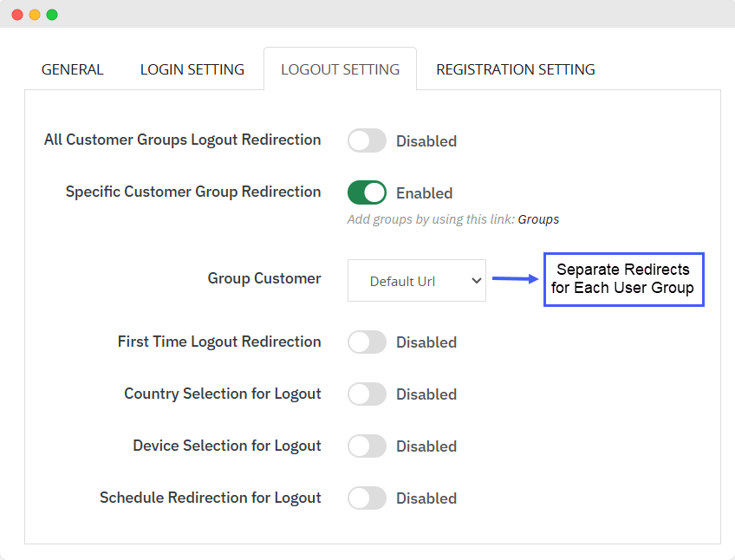The height and width of the screenshot is (560, 735).
Task: Click the Enabled status text
Action: coord(424,193)
